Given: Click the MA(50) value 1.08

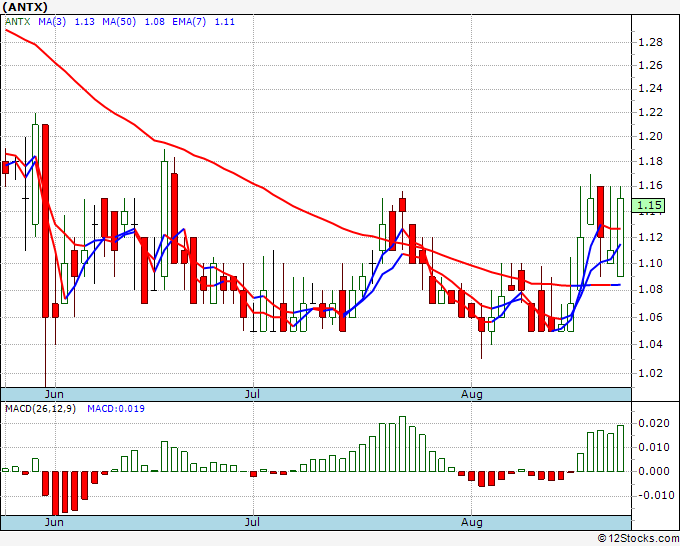Looking at the screenshot, I should coord(154,22).
